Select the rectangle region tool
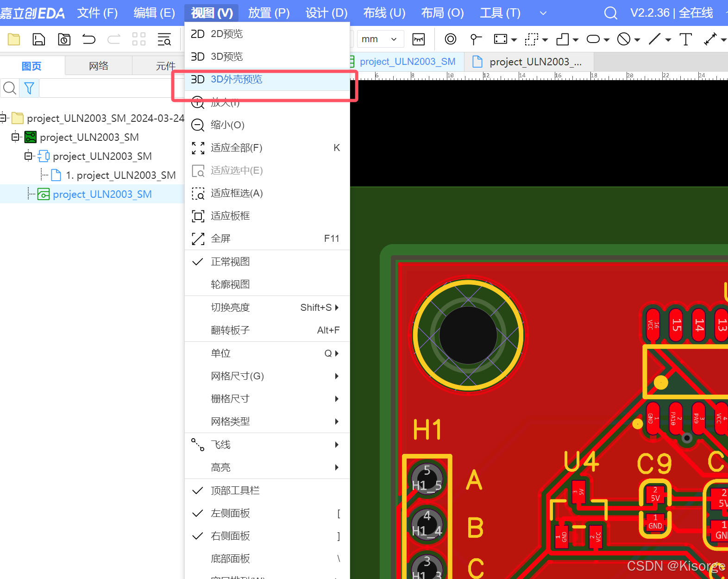Viewport: 728px width, 579px height. coord(501,39)
